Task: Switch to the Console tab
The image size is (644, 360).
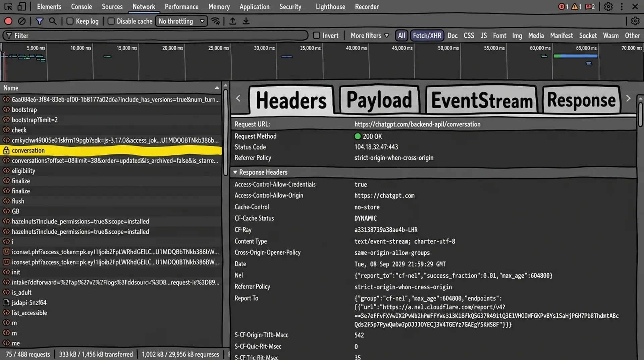Action: click(x=82, y=7)
